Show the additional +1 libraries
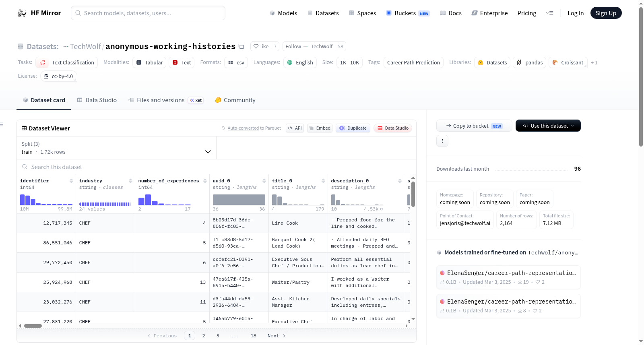Viewport: 644px width, 345px height. click(594, 62)
